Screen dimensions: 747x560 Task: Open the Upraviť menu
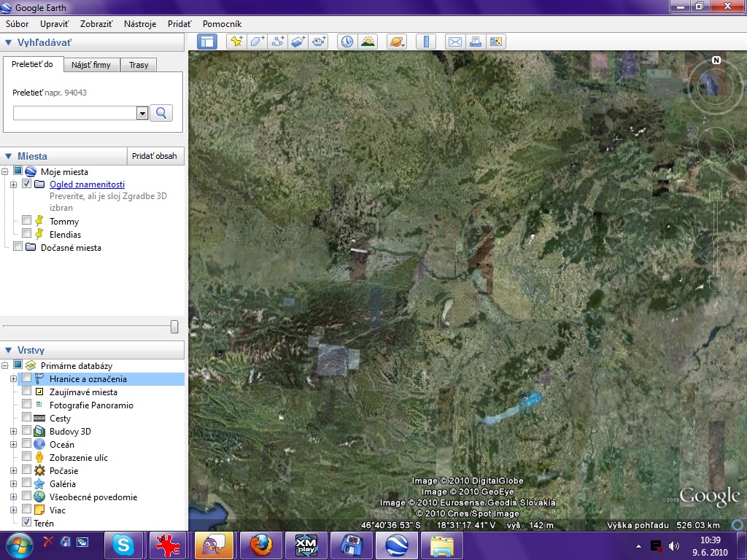(x=54, y=24)
